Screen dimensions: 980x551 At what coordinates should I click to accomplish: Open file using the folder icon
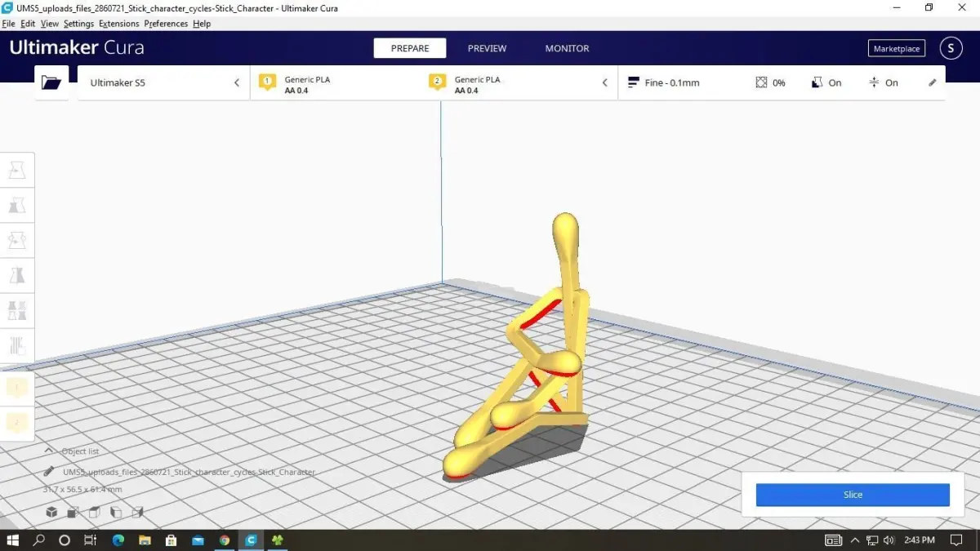tap(51, 82)
